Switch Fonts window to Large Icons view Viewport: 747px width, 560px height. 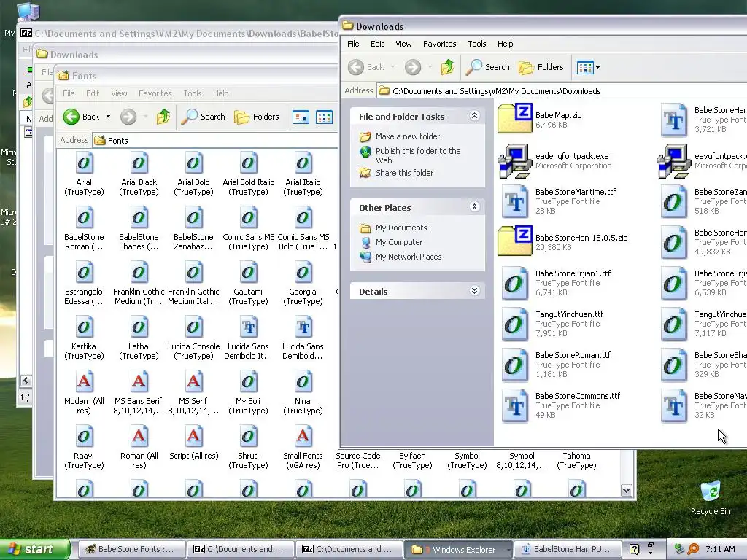(301, 117)
